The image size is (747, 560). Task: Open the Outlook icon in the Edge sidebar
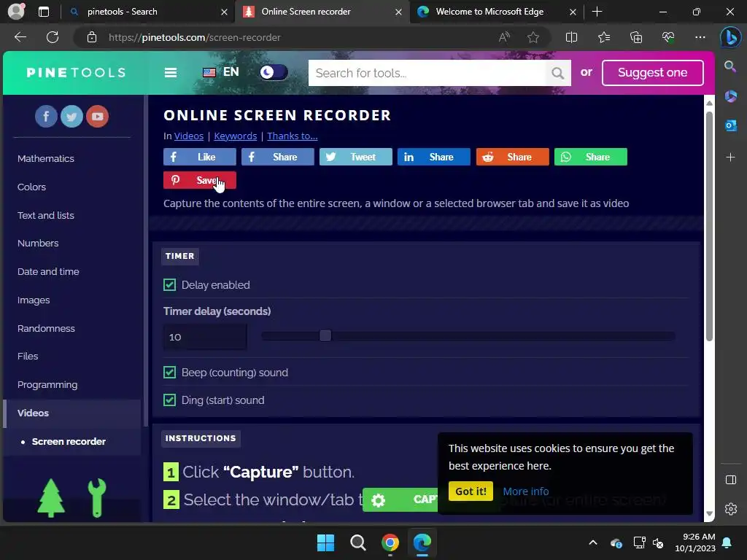(x=730, y=125)
